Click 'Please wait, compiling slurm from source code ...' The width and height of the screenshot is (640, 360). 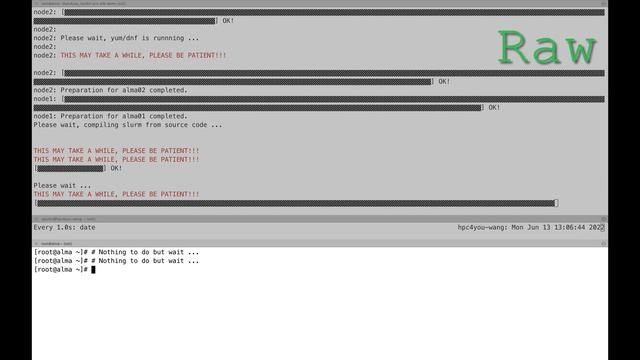(128, 125)
